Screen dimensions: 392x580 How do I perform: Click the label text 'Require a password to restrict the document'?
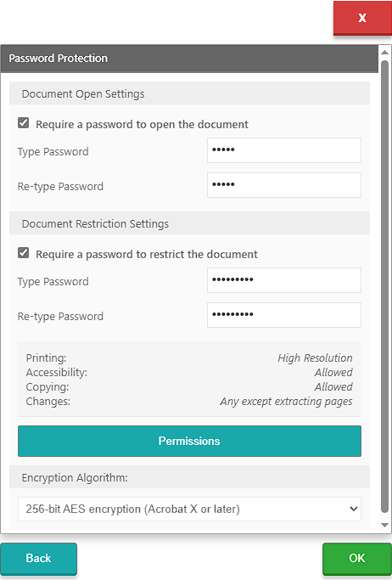tap(147, 254)
